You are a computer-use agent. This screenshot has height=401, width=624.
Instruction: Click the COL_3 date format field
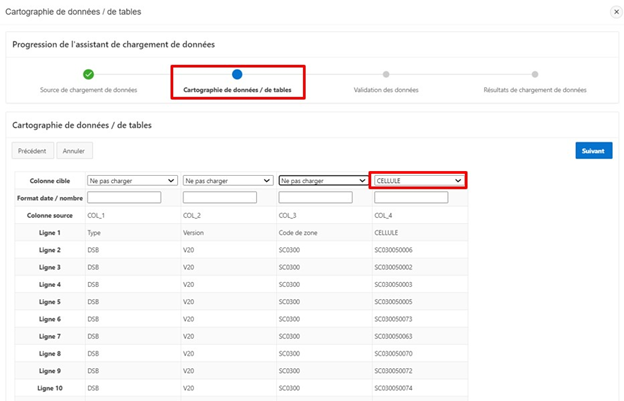point(322,198)
